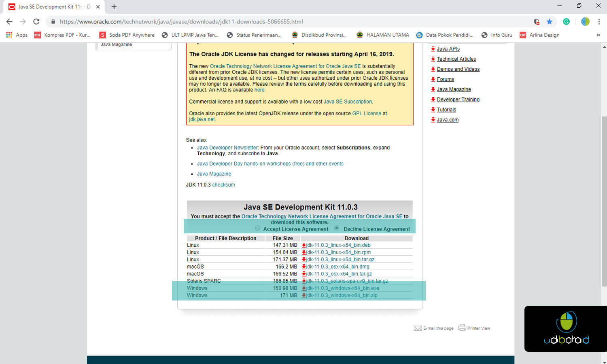Open Soda PDF Anywhere bookmark

[x=127, y=35]
